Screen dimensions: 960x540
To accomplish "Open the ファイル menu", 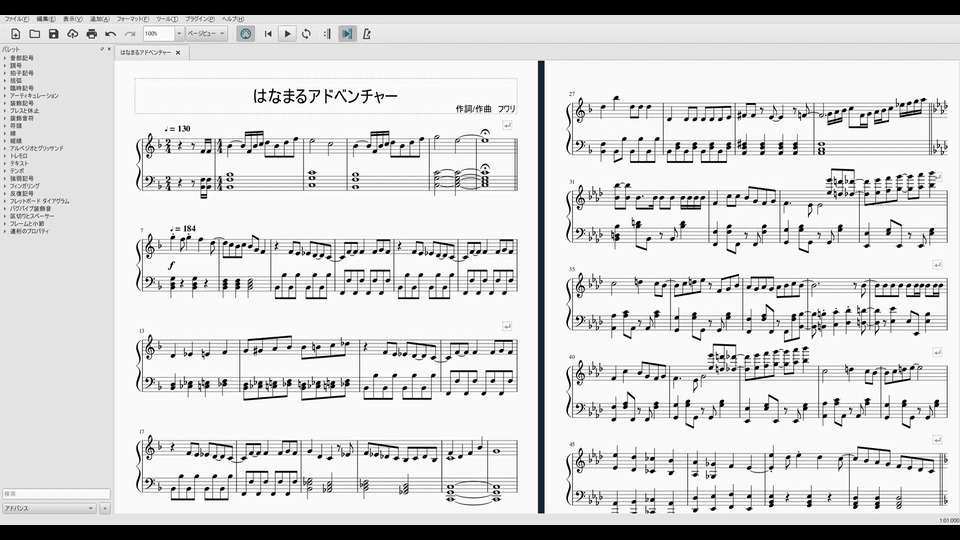I will [x=17, y=19].
